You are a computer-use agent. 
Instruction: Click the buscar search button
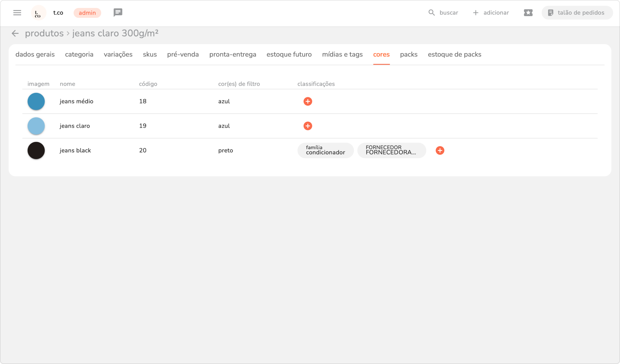443,13
